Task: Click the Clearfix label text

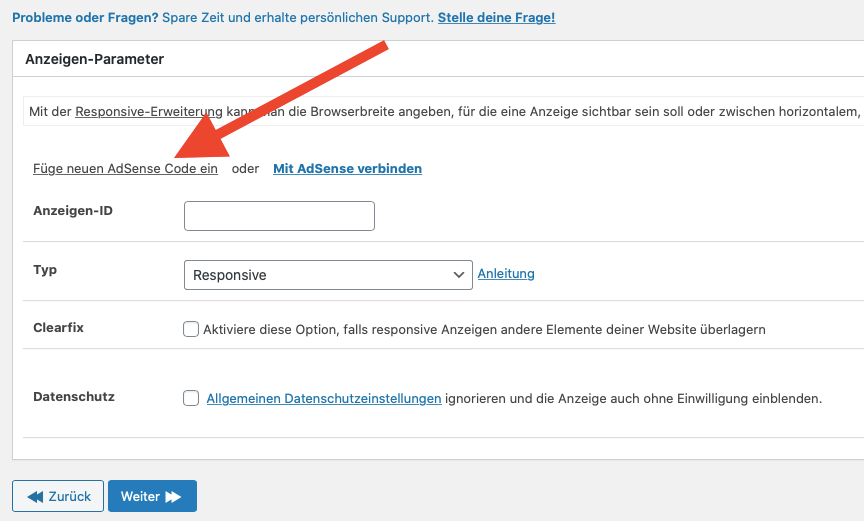Action: click(x=58, y=328)
